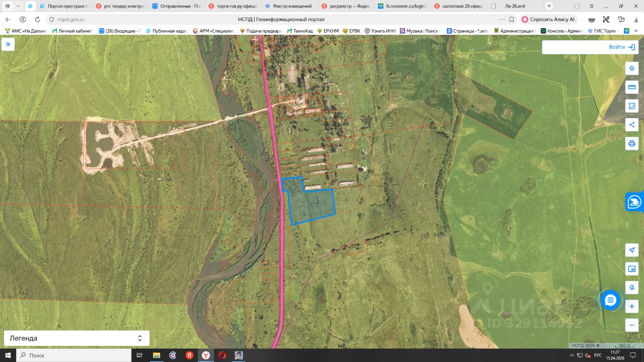Open File Explorer from the taskbar
The height and width of the screenshot is (362, 644).
tap(156, 355)
